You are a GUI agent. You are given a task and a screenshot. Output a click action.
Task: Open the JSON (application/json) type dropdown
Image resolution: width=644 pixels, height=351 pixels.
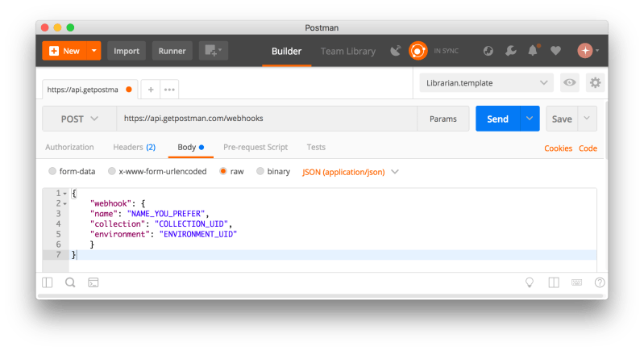[x=351, y=172]
